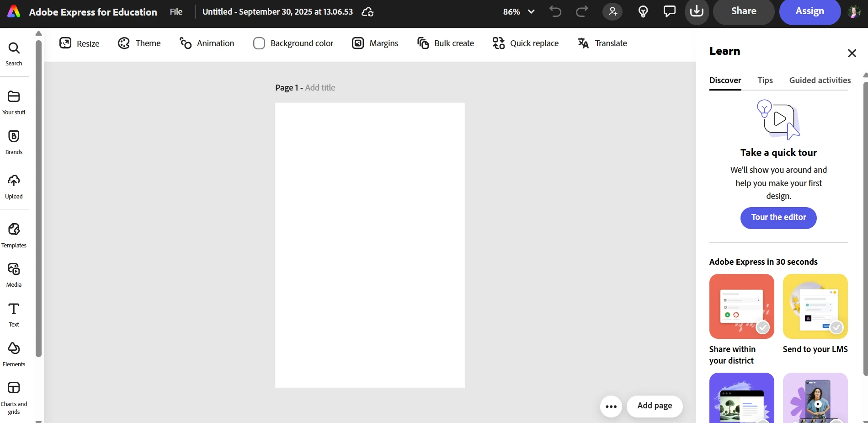
Task: Switch to the Guided activities tab
Action: point(820,80)
